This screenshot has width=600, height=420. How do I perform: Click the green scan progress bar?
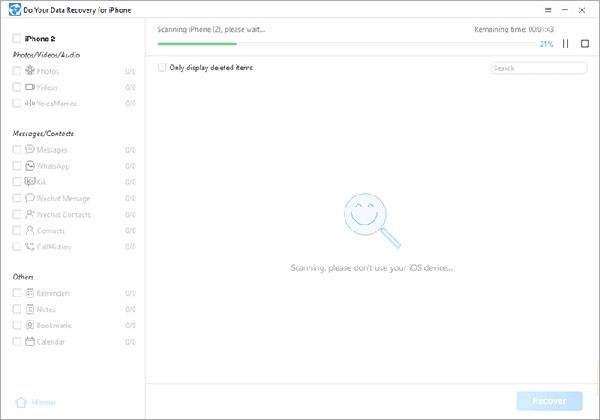pyautogui.click(x=197, y=44)
